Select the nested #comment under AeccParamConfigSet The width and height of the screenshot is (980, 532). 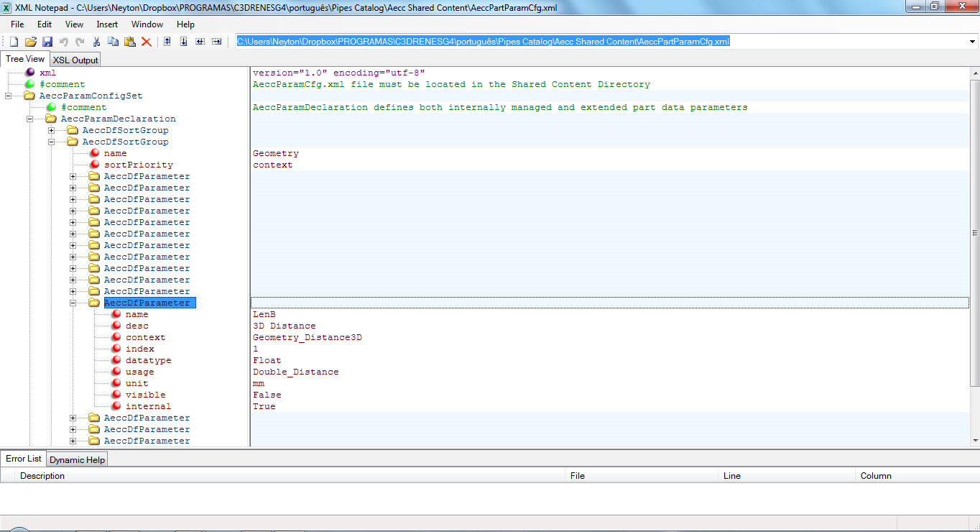click(83, 107)
